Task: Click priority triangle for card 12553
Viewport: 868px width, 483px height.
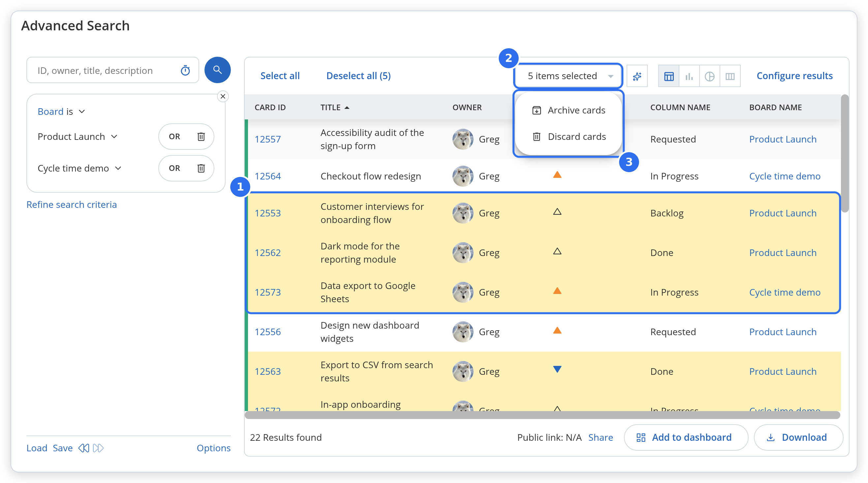Action: [557, 212]
